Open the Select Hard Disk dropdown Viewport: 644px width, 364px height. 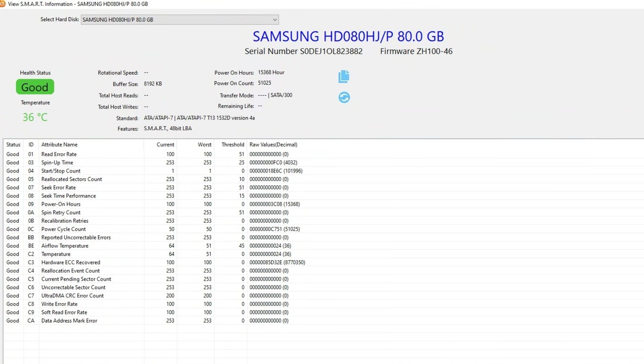point(180,19)
